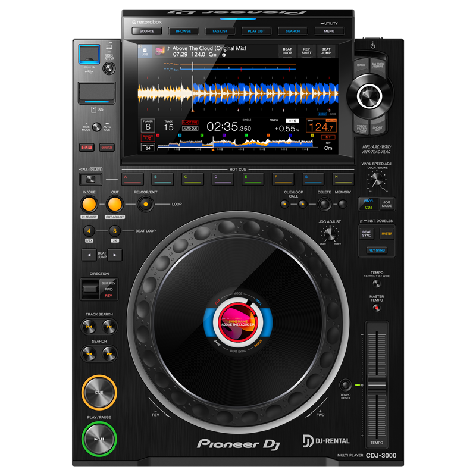The width and height of the screenshot is (476, 476).
Task: Toggle the TIME MODE / AUTO CUE knob
Action: pyautogui.click(x=97, y=127)
